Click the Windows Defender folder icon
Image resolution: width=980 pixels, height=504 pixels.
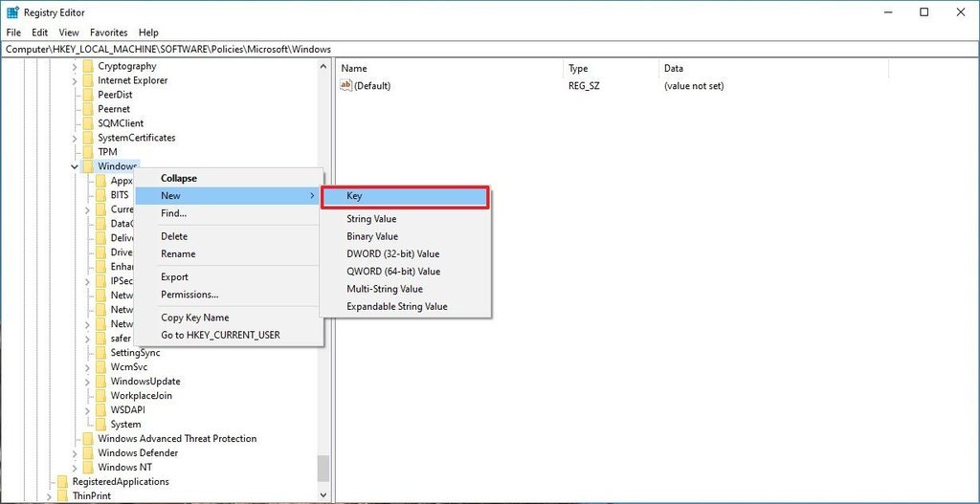[x=87, y=453]
